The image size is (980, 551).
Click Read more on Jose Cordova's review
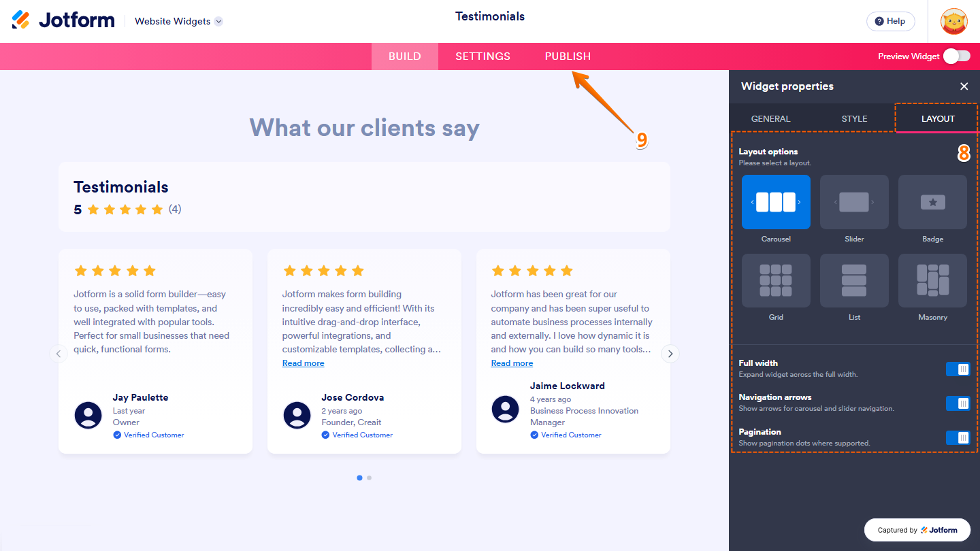304,363
